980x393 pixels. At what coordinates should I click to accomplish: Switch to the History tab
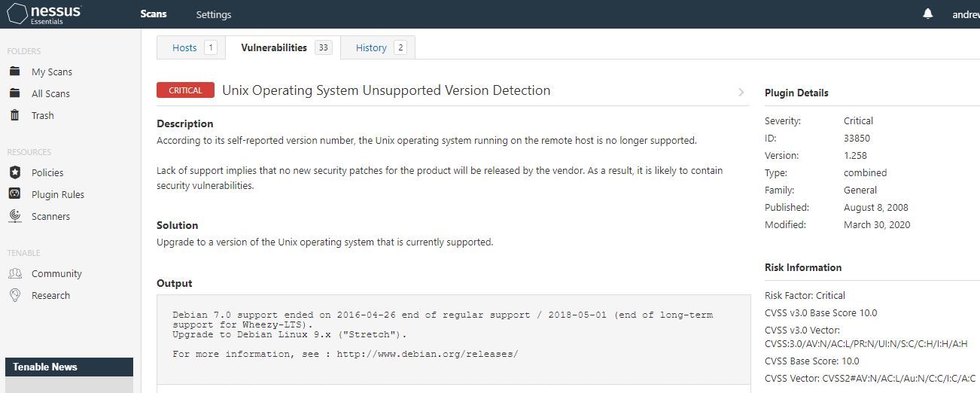pyautogui.click(x=378, y=47)
